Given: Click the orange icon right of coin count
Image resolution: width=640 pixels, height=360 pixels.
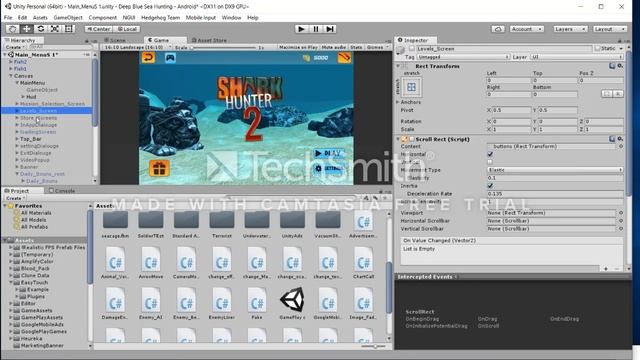Looking at the screenshot, I should tap(344, 58).
